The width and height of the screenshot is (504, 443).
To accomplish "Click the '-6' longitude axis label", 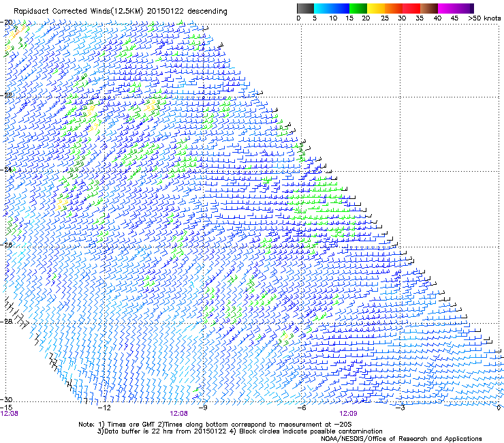I will 302,408.
